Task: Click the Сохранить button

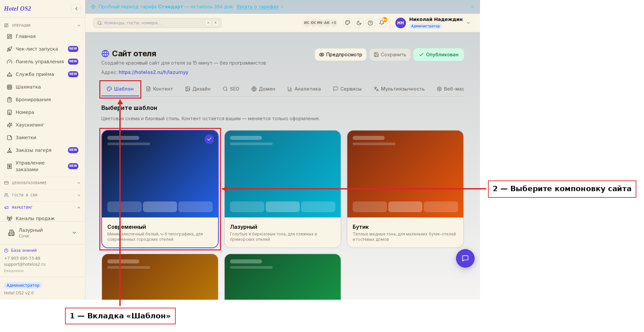Action: coord(390,55)
